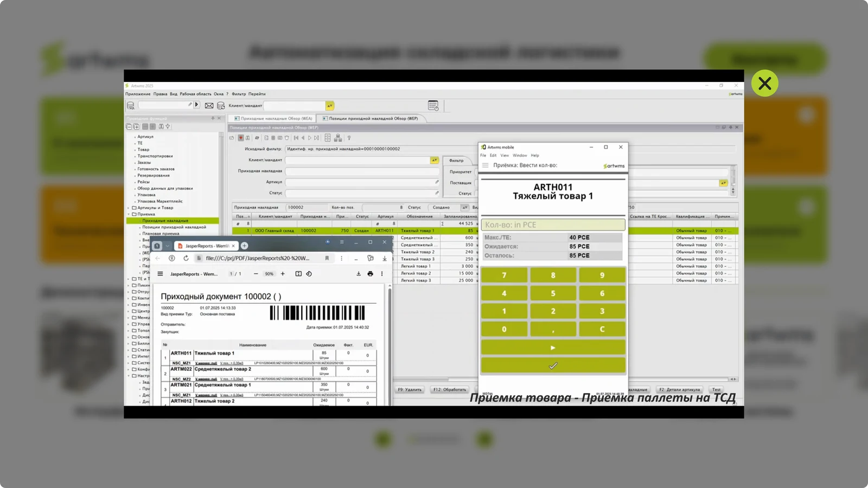868x488 pixels.
Task: Open the hamburger menu in Artwms mobile
Action: click(x=486, y=165)
